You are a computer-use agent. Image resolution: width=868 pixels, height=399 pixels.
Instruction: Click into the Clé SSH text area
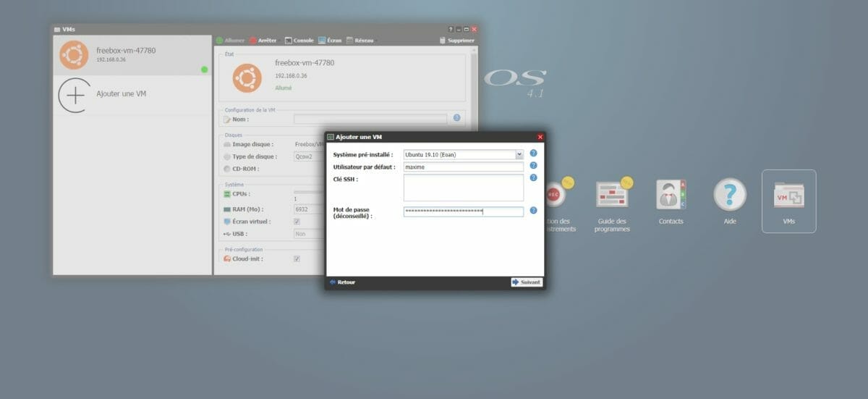click(463, 188)
